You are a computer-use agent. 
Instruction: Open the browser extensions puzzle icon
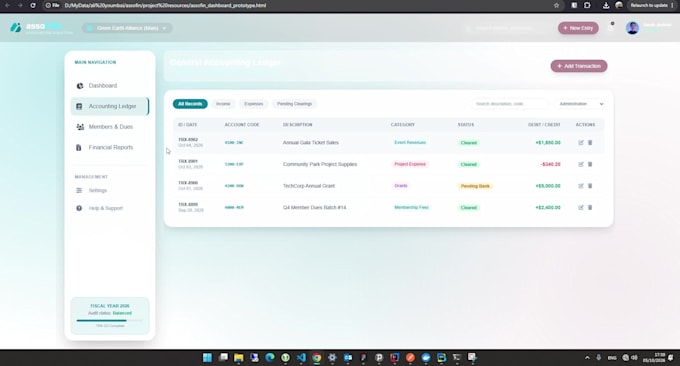click(x=587, y=5)
